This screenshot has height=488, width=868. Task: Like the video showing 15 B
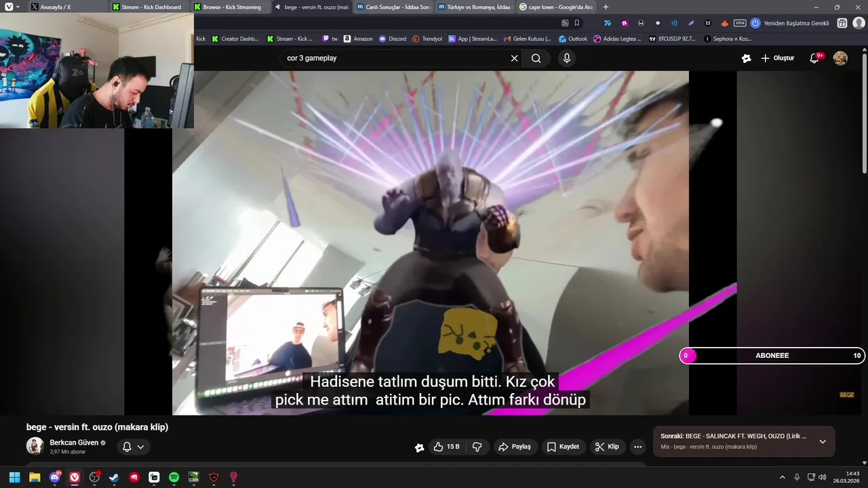(446, 447)
